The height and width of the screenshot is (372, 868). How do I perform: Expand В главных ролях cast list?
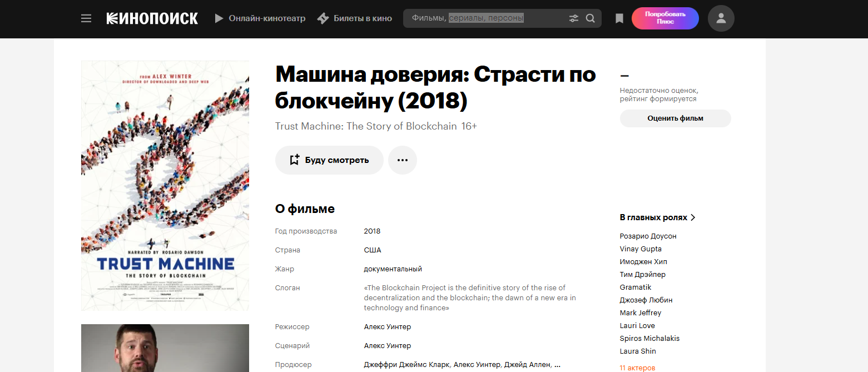658,217
